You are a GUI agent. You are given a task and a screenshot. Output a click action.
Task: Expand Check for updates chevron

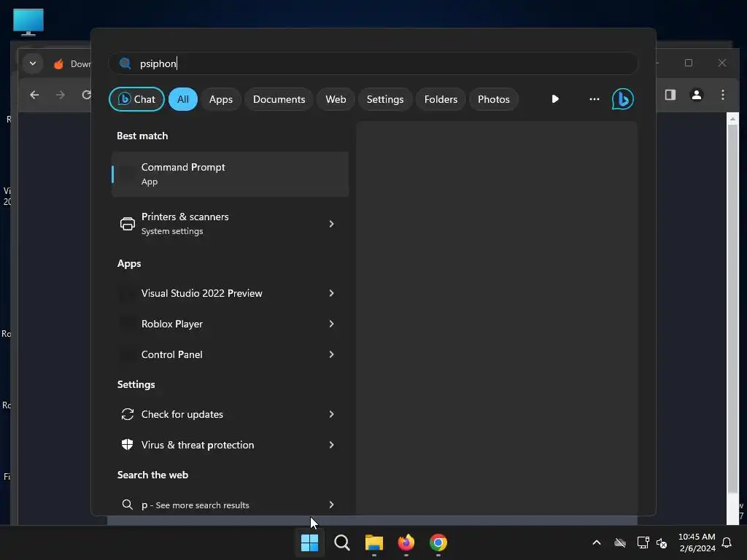[332, 414]
